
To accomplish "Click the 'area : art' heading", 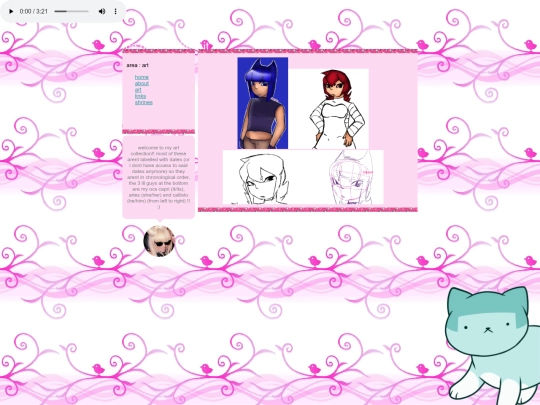I will click(137, 65).
